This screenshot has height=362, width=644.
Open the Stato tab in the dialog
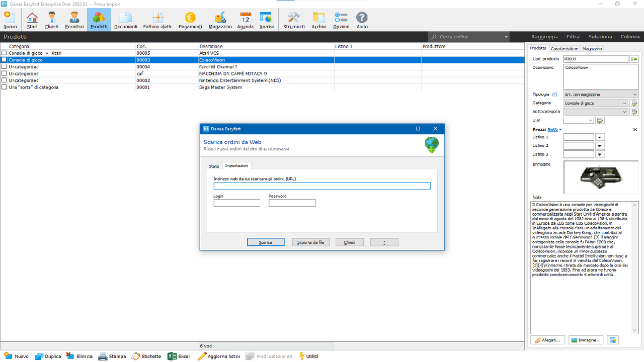tap(213, 165)
